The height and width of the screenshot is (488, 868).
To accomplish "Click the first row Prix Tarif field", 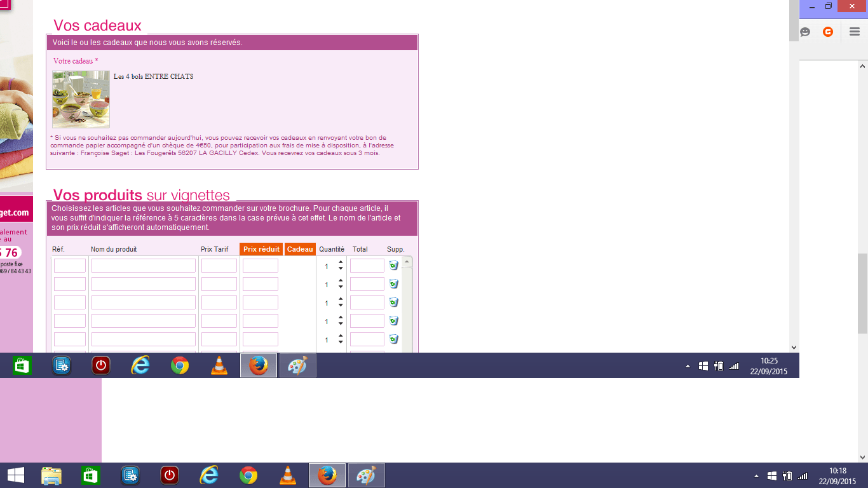I will pyautogui.click(x=219, y=266).
